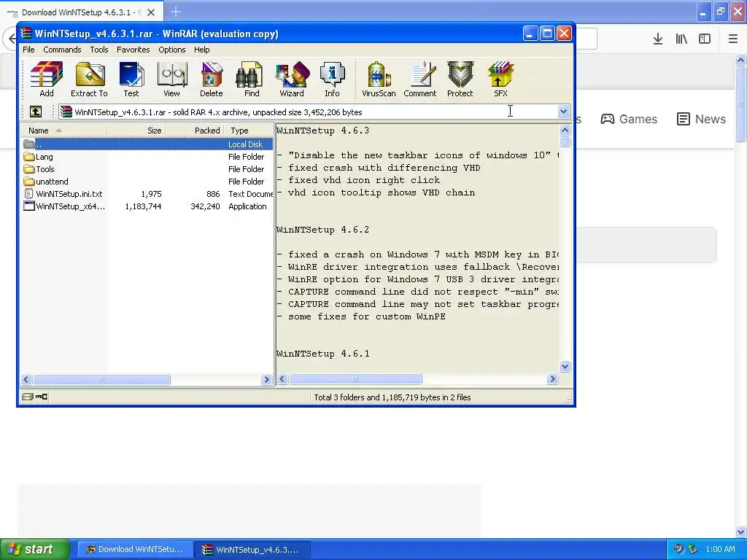The height and width of the screenshot is (560, 747).
Task: Create SFX archive icon
Action: pos(500,79)
